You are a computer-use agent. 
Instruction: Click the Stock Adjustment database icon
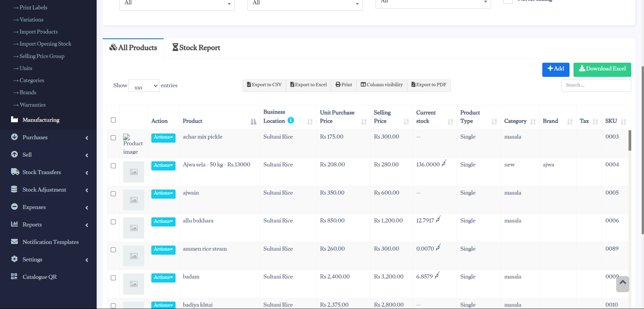pyautogui.click(x=14, y=189)
